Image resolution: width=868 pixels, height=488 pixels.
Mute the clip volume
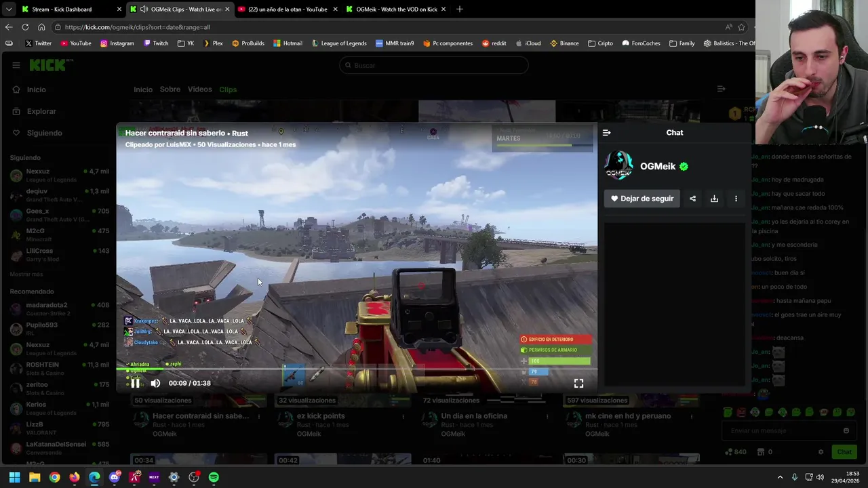[155, 383]
